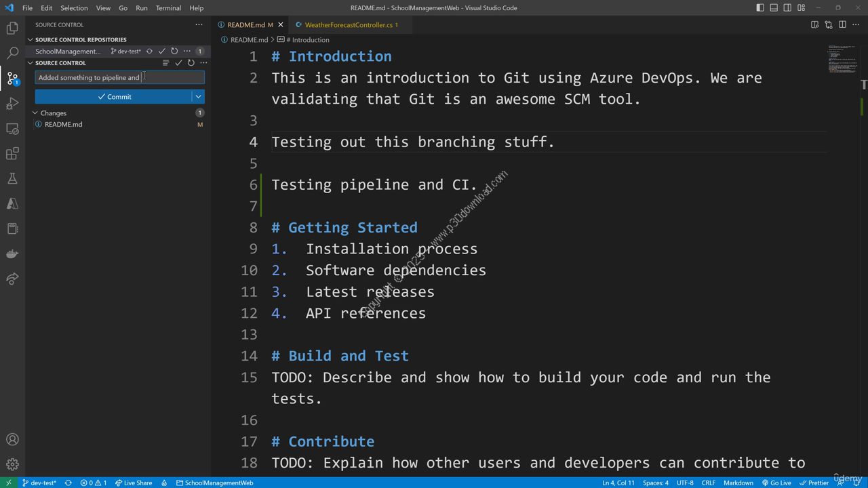Close the README.md tab
Viewport: 868px width, 488px height.
pyautogui.click(x=281, y=24)
